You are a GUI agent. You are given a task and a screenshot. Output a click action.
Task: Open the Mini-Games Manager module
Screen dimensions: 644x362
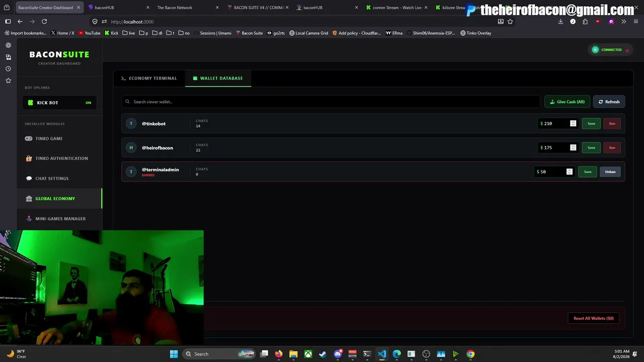pos(59,219)
